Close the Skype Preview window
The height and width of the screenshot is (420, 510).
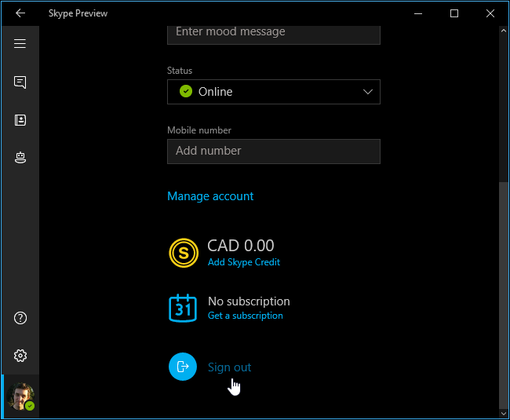tap(490, 13)
